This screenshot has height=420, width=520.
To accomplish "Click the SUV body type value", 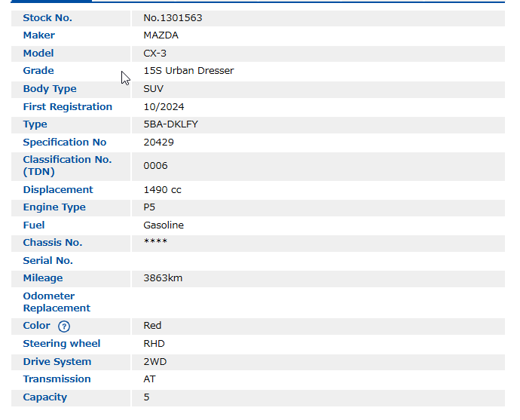I will coord(153,89).
